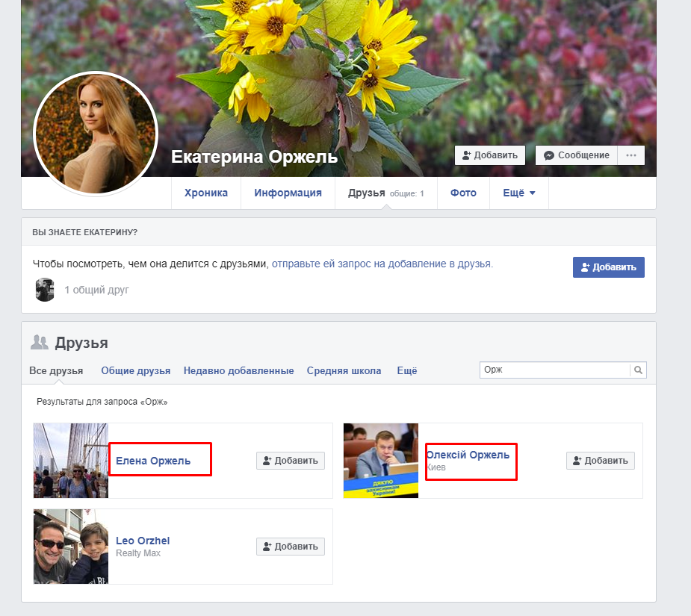Click the friends search field containing Орж
The image size is (691, 616).
tap(554, 370)
